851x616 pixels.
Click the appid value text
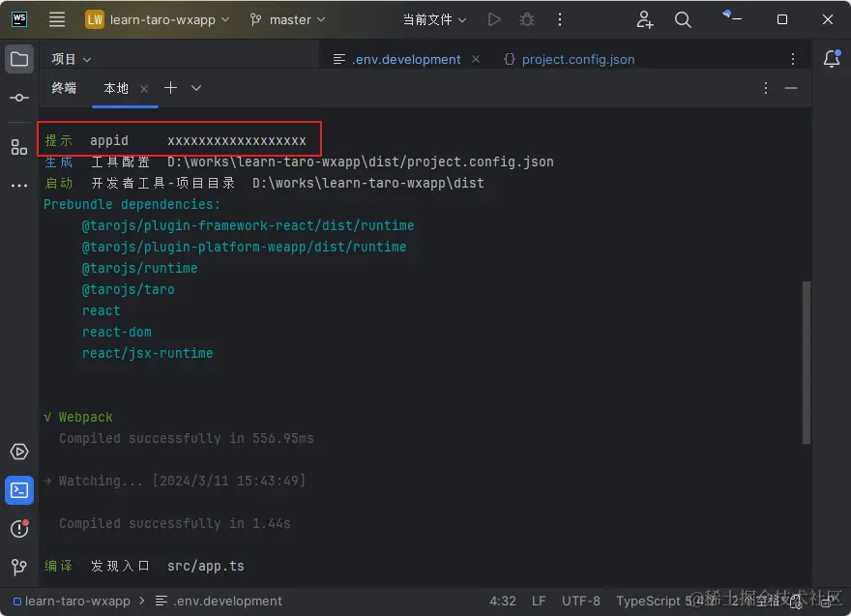(x=237, y=140)
